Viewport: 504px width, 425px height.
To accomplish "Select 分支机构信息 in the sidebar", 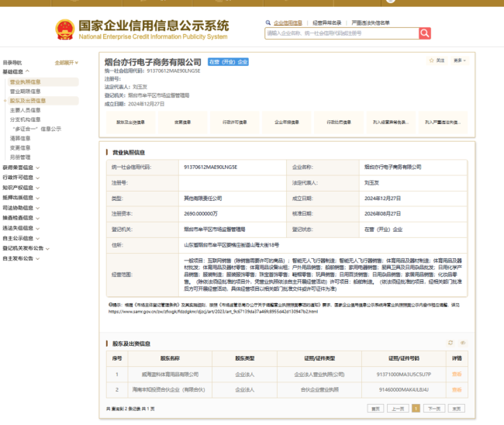I will pyautogui.click(x=25, y=119).
